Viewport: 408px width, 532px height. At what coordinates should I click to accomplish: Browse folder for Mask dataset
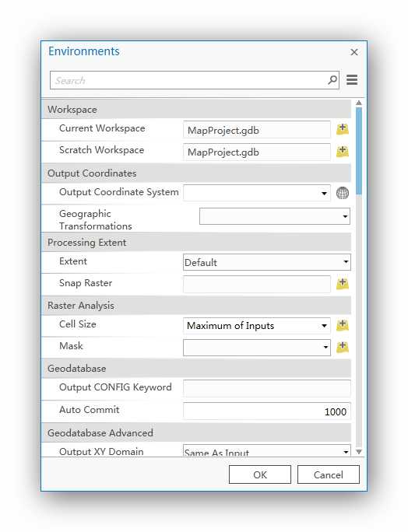pyautogui.click(x=343, y=347)
